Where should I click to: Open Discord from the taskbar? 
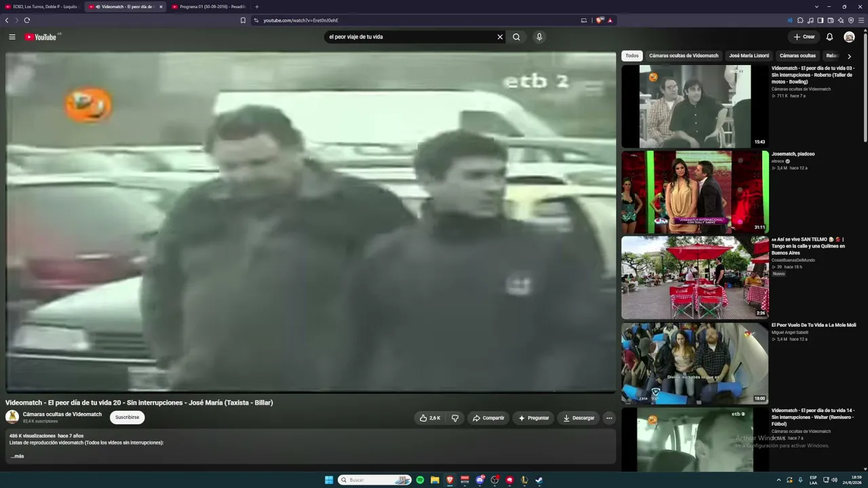coord(480,480)
